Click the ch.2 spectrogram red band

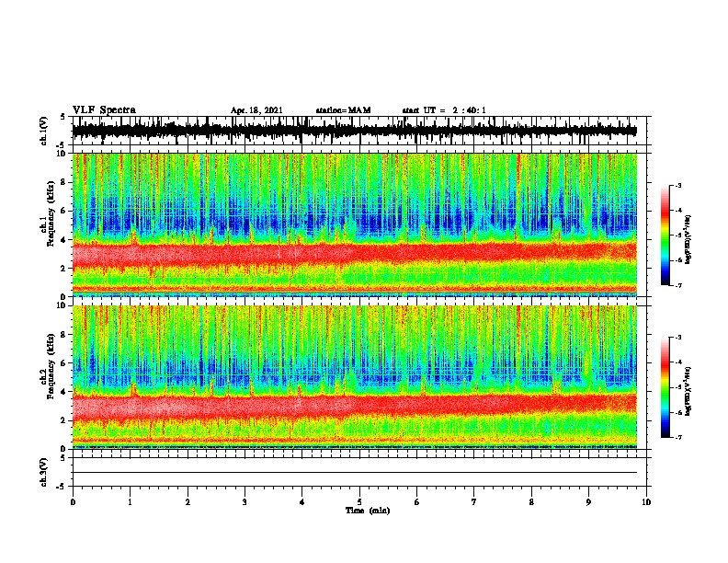[x=354, y=406]
